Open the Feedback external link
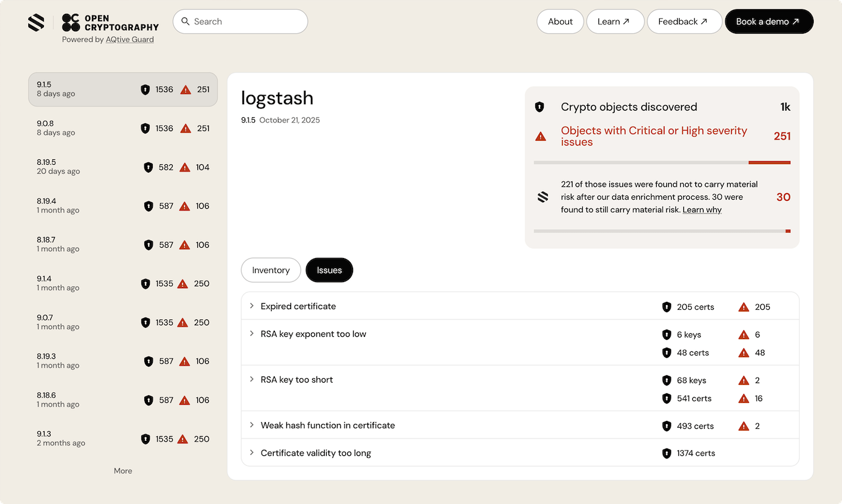Image resolution: width=842 pixels, height=504 pixels. 684,22
